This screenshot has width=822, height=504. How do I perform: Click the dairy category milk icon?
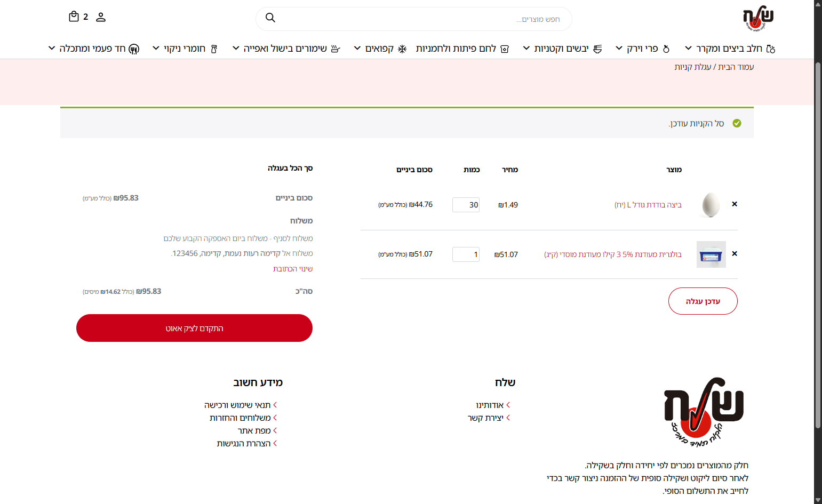click(770, 49)
